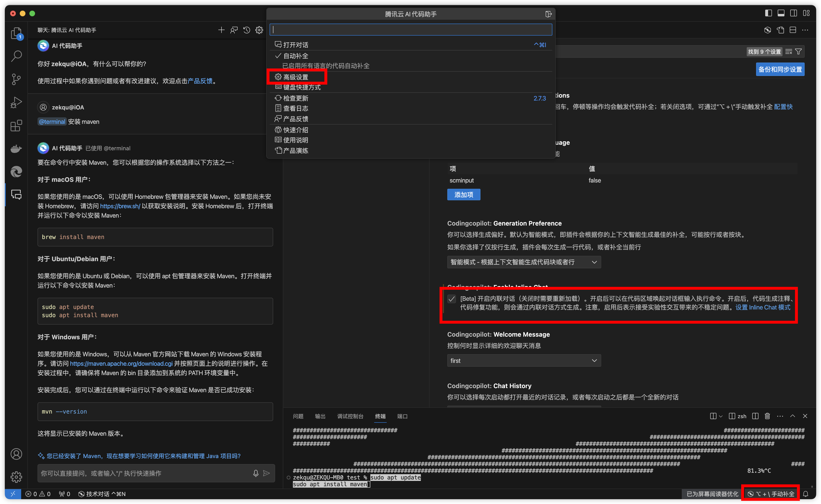Select 使用说明 from the popup menu
The height and width of the screenshot is (504, 821).
tap(411, 140)
